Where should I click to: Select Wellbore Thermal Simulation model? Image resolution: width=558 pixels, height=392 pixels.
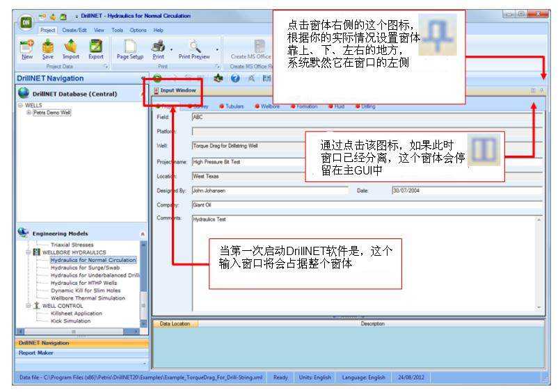(88, 298)
